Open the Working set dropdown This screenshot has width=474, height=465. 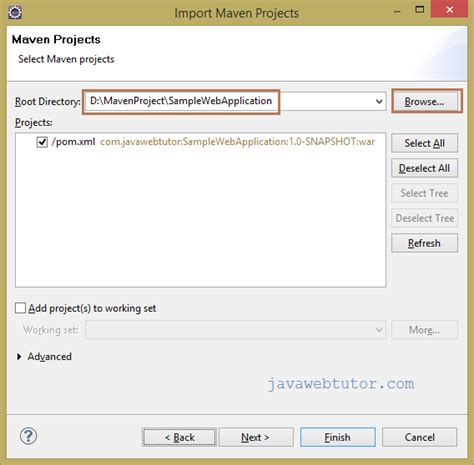click(235, 330)
